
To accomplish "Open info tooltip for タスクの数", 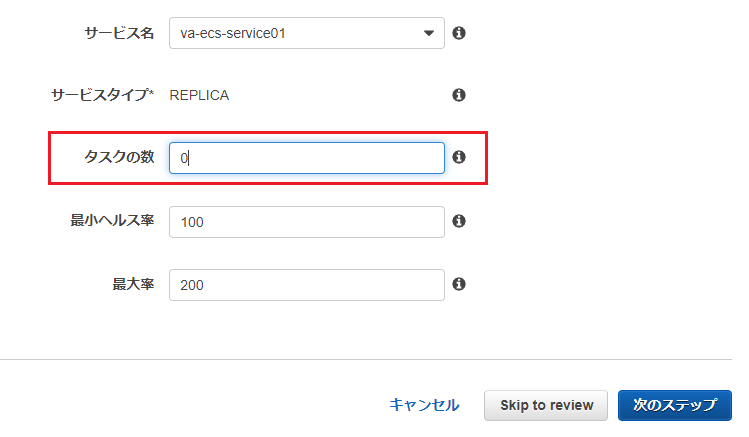I will coord(459,157).
